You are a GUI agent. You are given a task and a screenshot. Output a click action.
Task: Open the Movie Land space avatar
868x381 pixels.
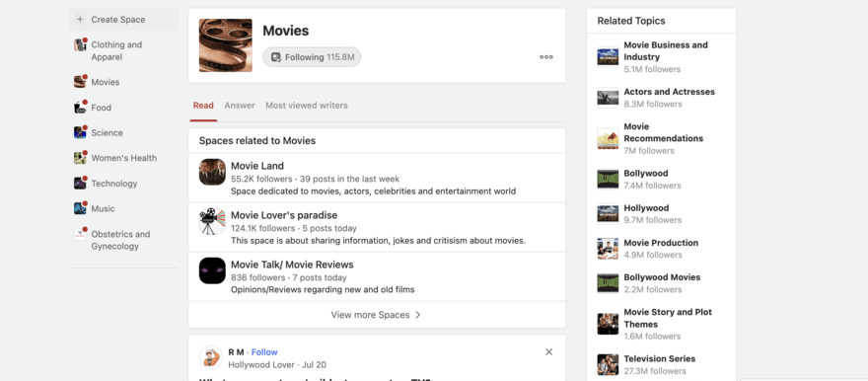tap(213, 172)
